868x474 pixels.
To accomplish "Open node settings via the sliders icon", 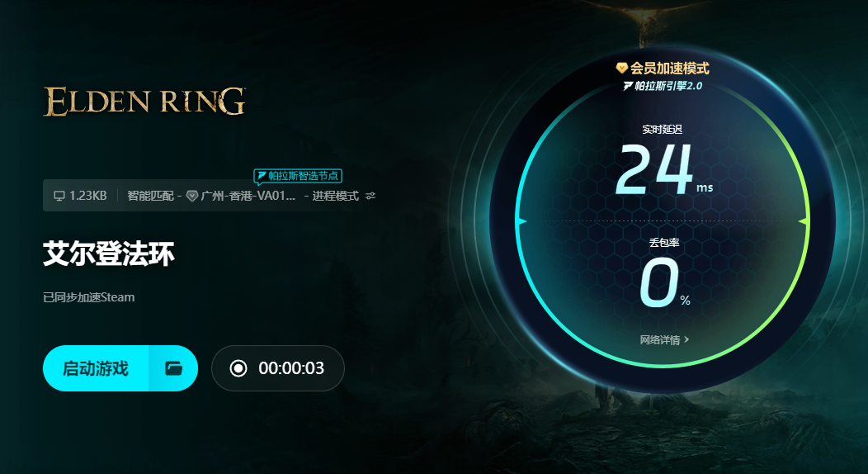I will tap(370, 196).
